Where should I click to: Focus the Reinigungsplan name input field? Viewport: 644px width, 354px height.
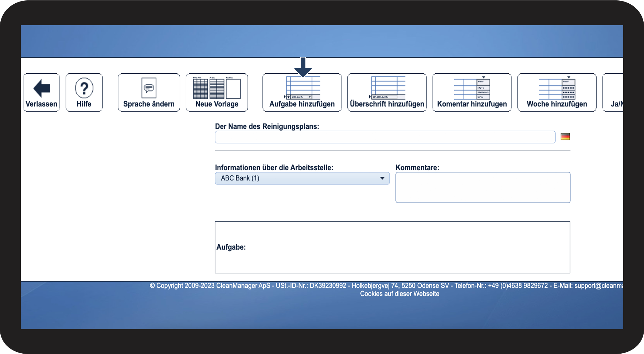[x=385, y=137]
